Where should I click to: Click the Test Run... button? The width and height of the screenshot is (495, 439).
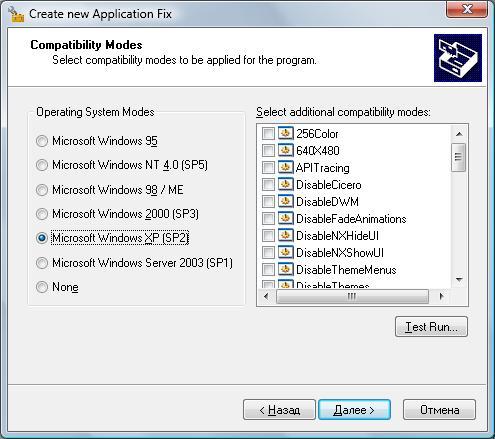[x=431, y=327]
